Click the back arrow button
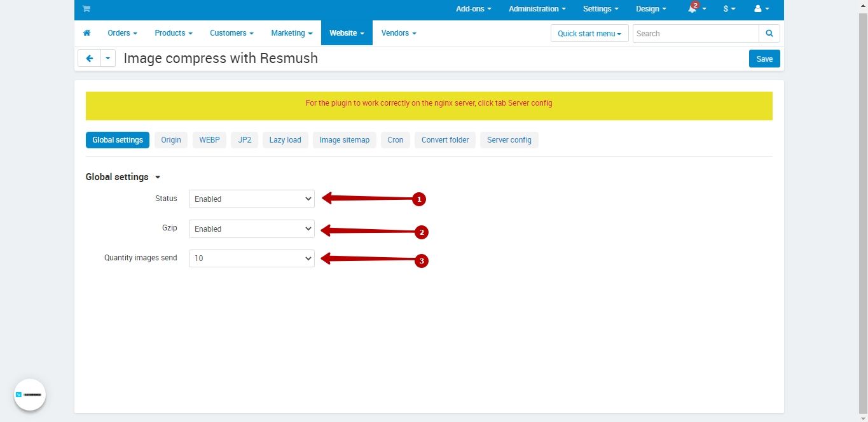Image resolution: width=868 pixels, height=422 pixels. [89, 59]
